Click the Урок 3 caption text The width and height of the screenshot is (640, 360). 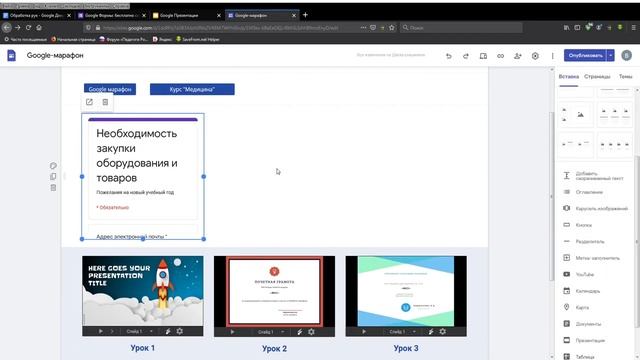click(406, 348)
